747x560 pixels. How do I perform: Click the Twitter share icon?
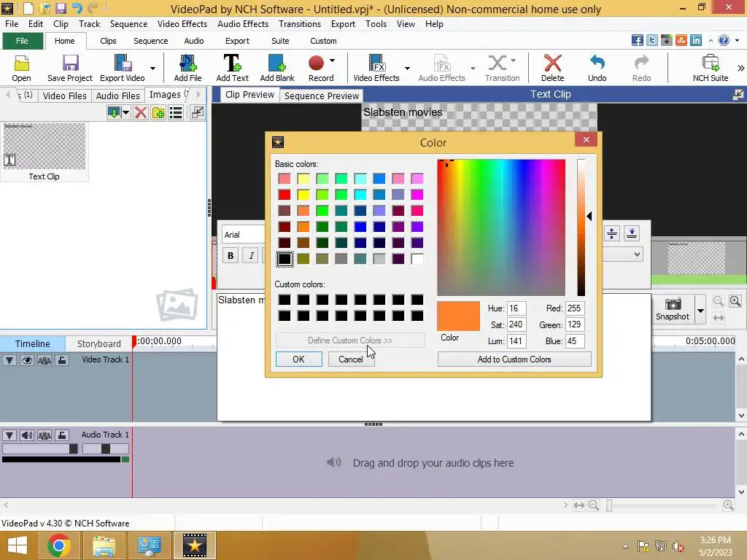click(x=652, y=41)
